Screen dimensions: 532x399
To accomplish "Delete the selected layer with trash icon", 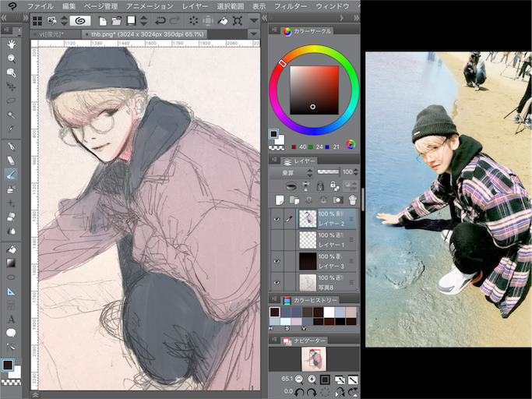I will click(353, 200).
